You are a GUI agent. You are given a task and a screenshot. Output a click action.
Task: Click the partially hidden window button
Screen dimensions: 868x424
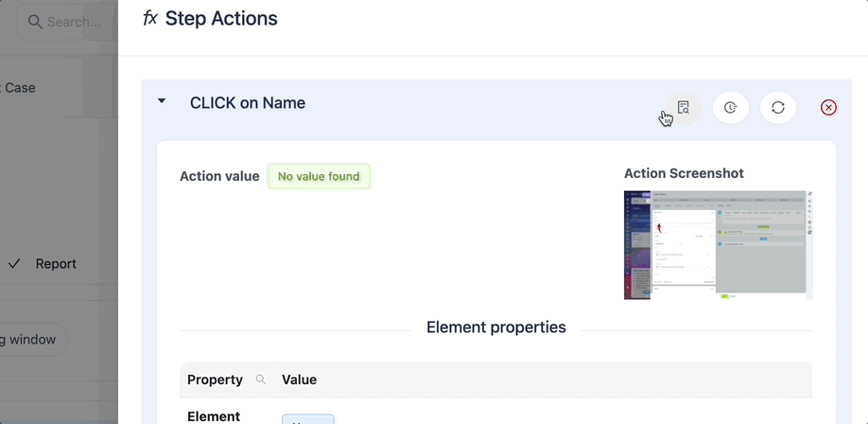tap(32, 339)
